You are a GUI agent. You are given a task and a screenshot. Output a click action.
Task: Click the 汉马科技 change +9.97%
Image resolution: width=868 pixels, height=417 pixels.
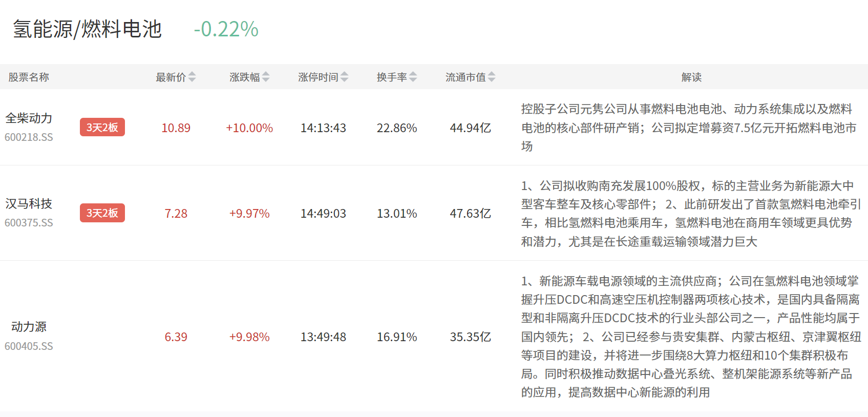pos(249,214)
